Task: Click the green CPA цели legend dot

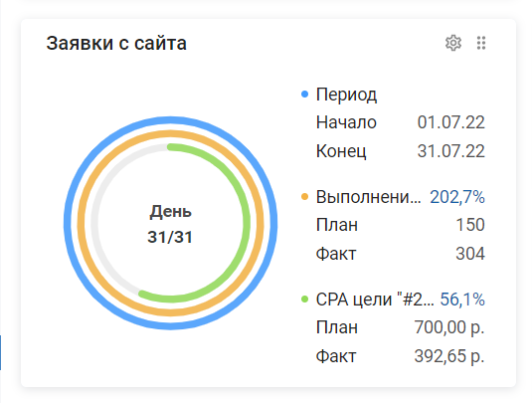Action: click(x=304, y=300)
